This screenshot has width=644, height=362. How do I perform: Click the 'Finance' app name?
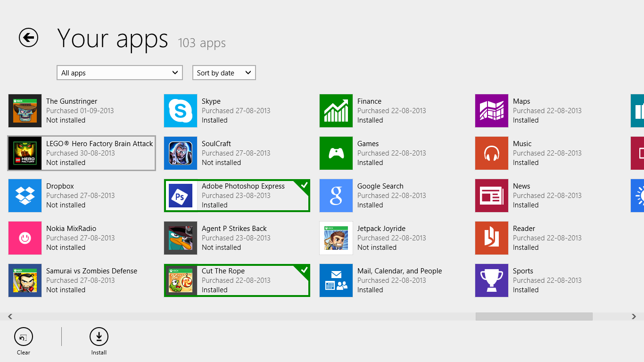pyautogui.click(x=369, y=101)
